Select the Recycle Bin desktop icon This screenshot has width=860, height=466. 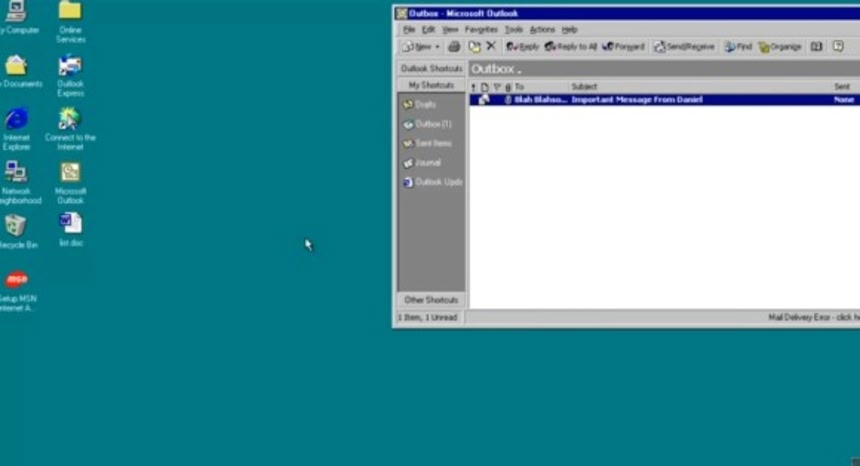(x=15, y=230)
